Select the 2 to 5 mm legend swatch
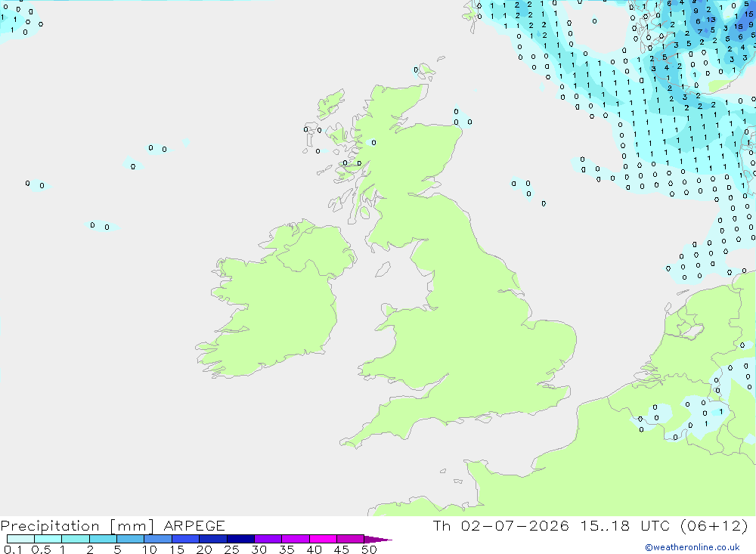The width and height of the screenshot is (756, 554). (x=103, y=539)
